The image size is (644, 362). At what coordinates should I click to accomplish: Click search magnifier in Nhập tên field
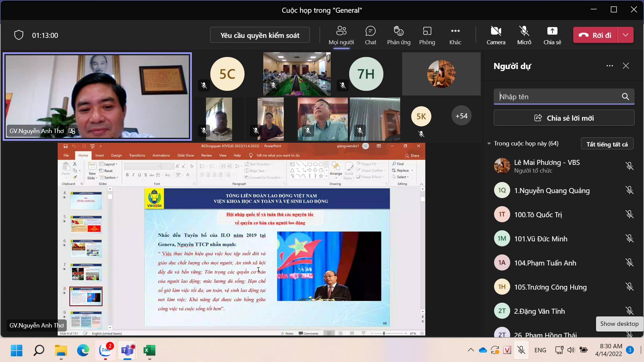pyautogui.click(x=625, y=97)
